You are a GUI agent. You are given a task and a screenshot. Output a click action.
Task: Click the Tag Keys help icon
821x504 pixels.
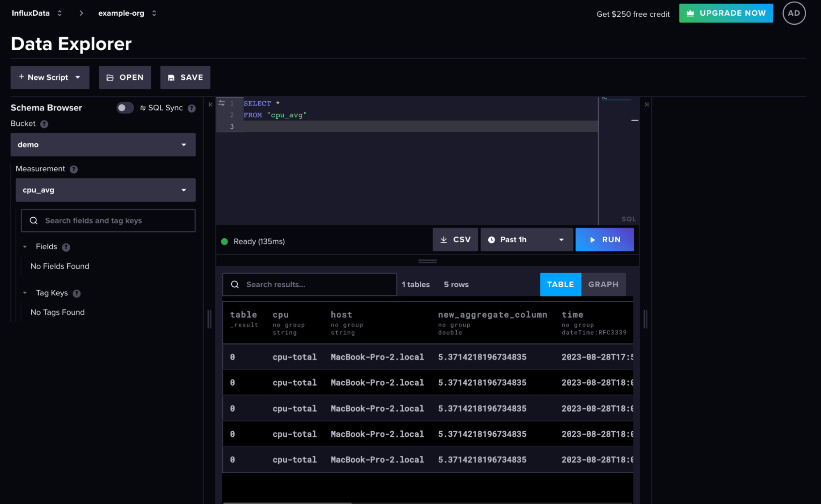tap(76, 293)
